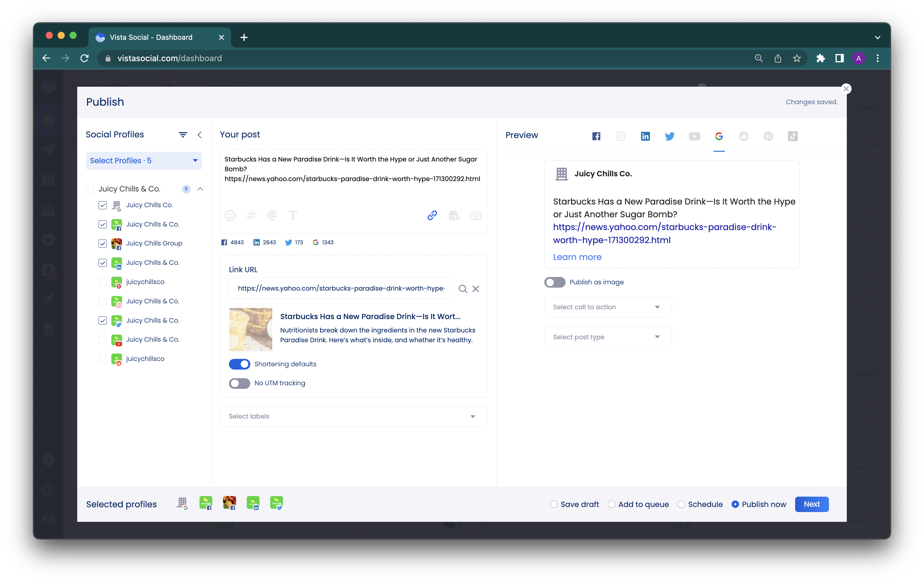Toggle the Chrome side panel icon
Viewport: 924px width, 583px height.
839,58
